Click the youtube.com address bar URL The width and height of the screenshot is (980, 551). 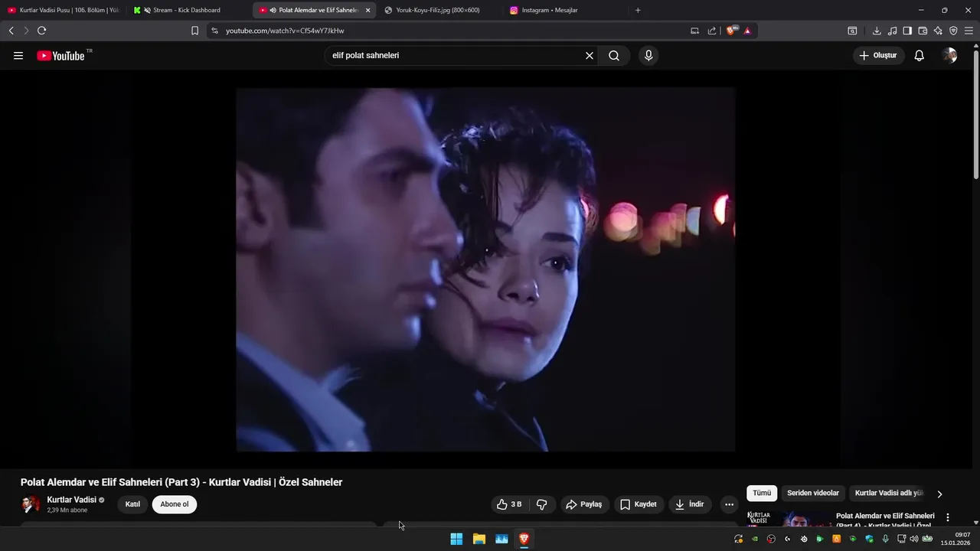click(285, 31)
